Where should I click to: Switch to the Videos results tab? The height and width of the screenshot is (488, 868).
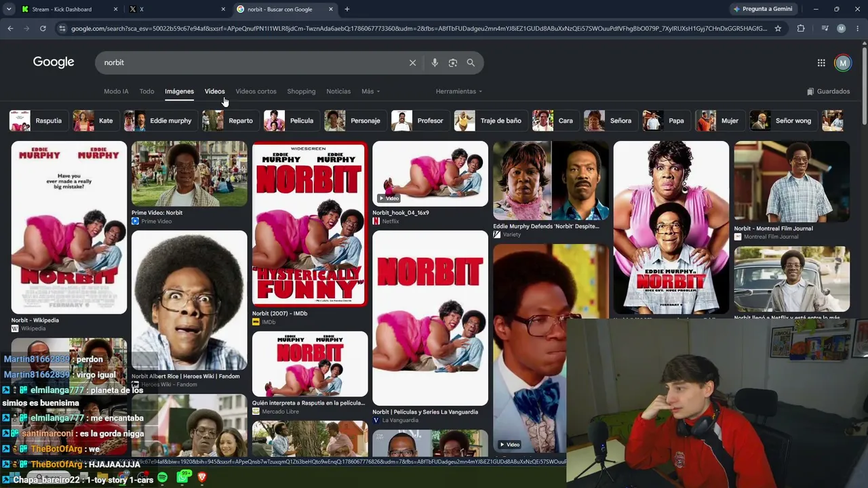tap(214, 91)
